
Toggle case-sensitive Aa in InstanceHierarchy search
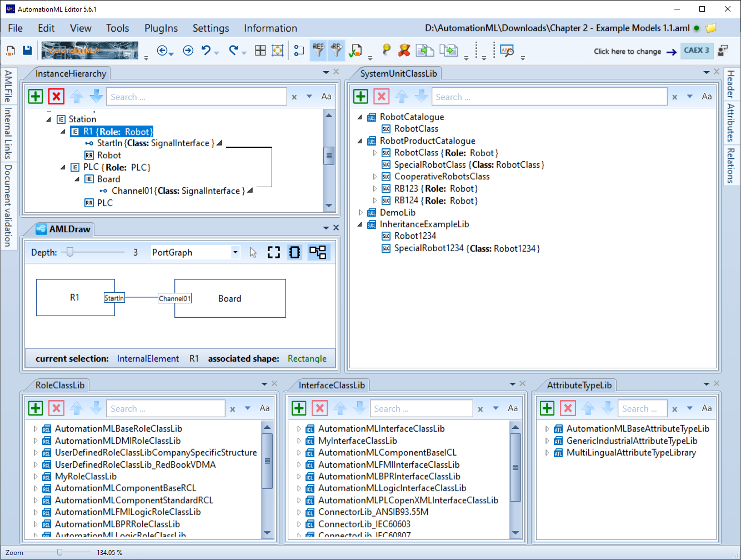pyautogui.click(x=327, y=97)
